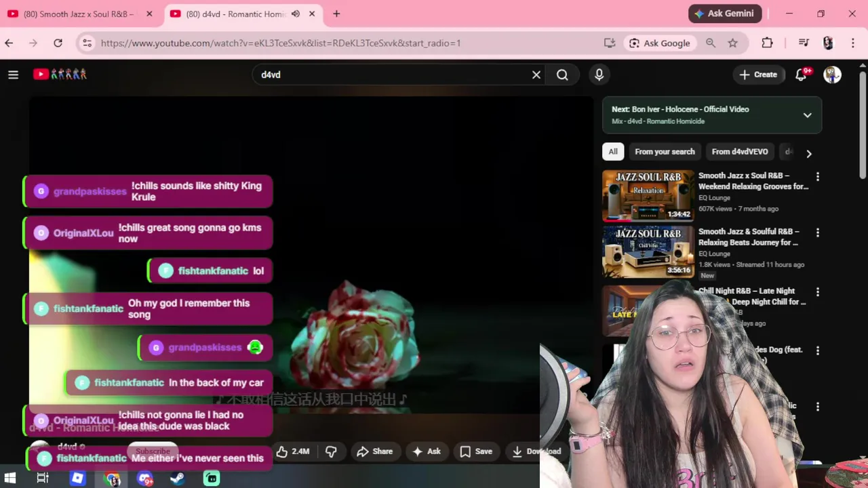Open the Chrome taskbar icon
Image resolution: width=868 pixels, height=488 pixels.
(x=112, y=479)
